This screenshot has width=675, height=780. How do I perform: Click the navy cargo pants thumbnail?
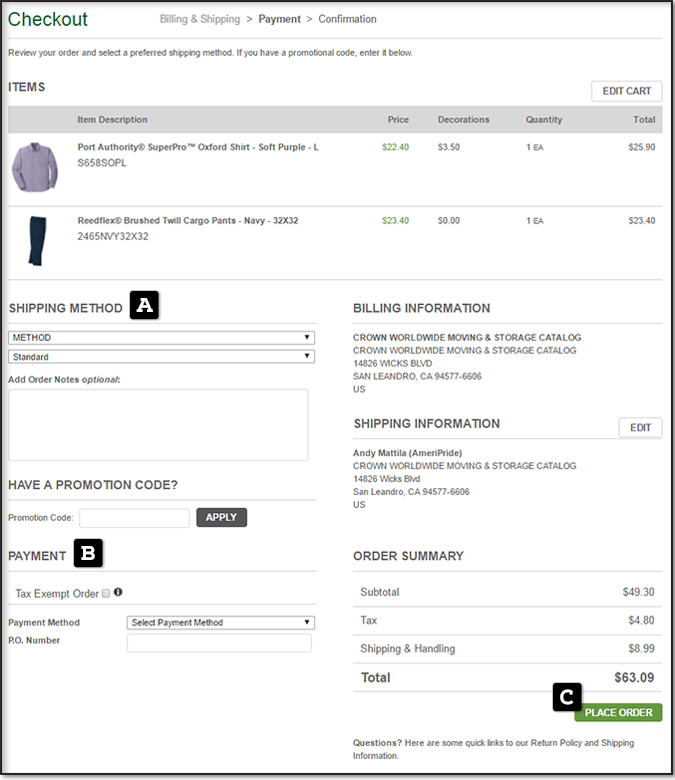click(36, 240)
